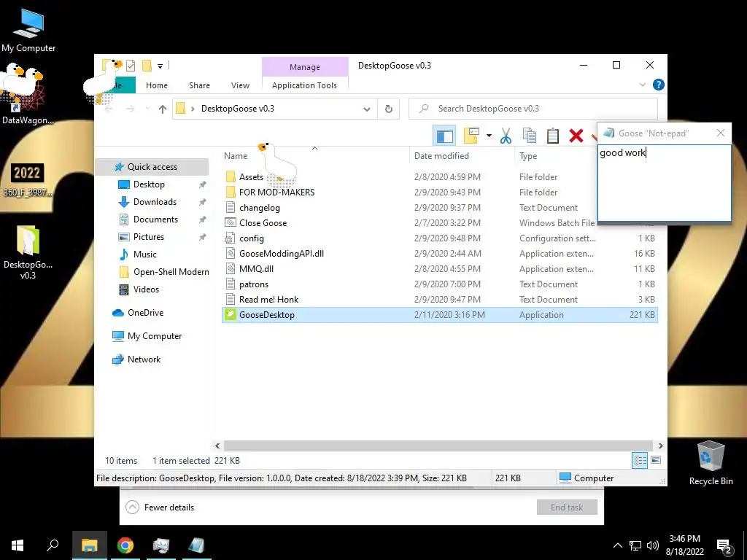Open the Share ribbon tab
This screenshot has height=560, width=747.
click(x=199, y=85)
